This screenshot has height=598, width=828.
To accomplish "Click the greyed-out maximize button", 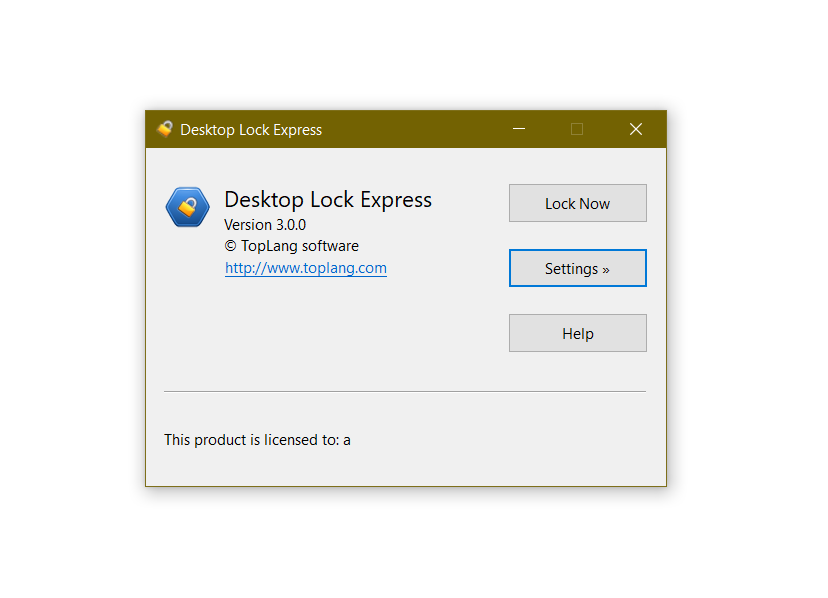I will coord(577,129).
